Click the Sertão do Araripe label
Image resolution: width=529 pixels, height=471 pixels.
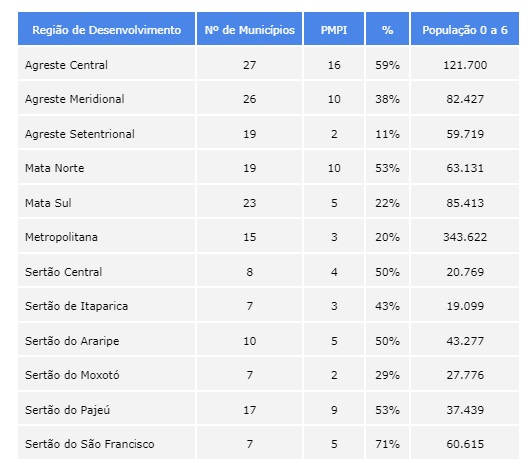pos(72,341)
